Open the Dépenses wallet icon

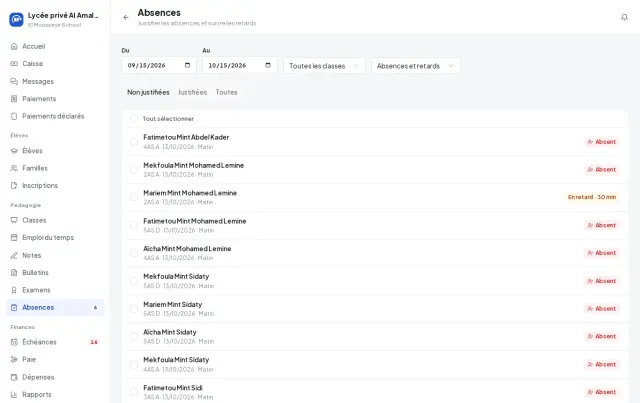[14, 377]
